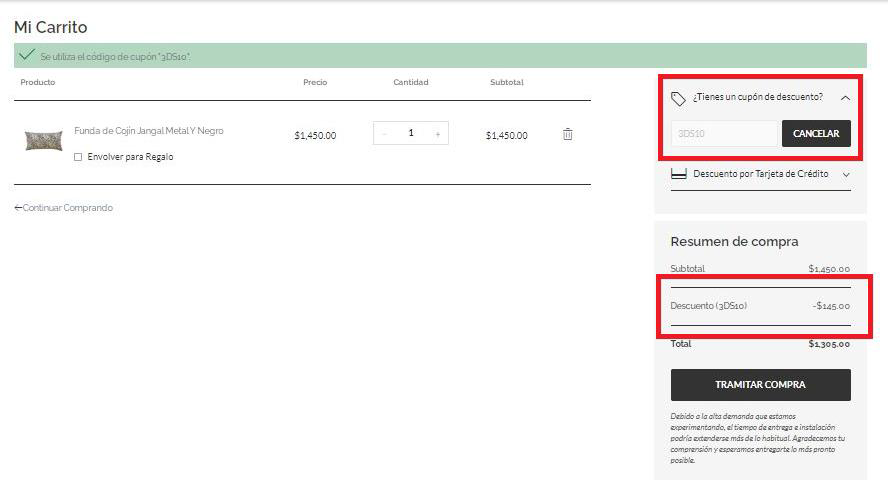Enable Envolver para Regalo checkbox
The height and width of the screenshot is (480, 888).
pos(79,157)
